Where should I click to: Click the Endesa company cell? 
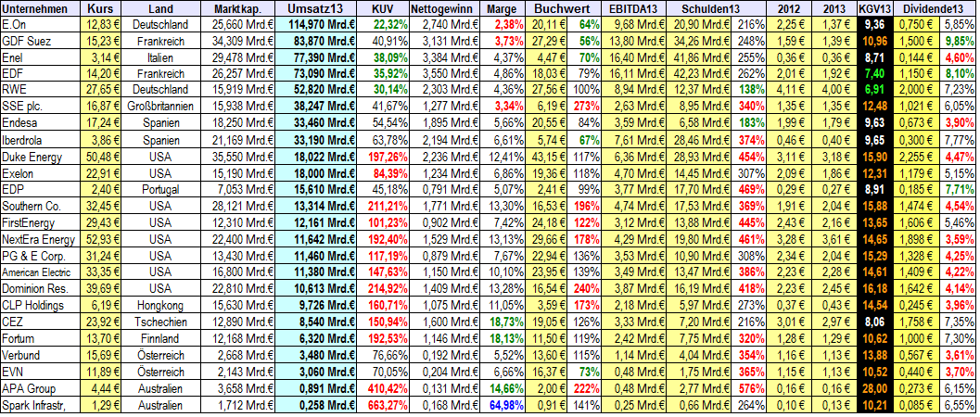(41, 123)
